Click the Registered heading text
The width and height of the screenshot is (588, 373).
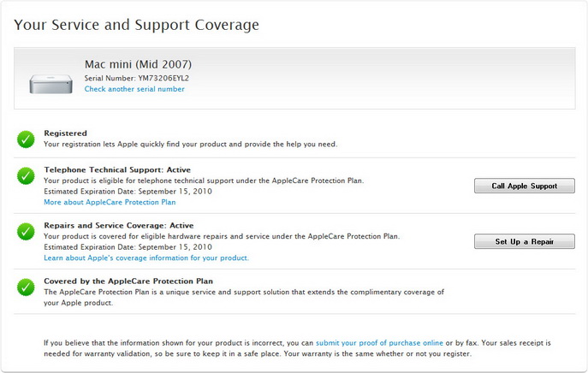coord(65,133)
